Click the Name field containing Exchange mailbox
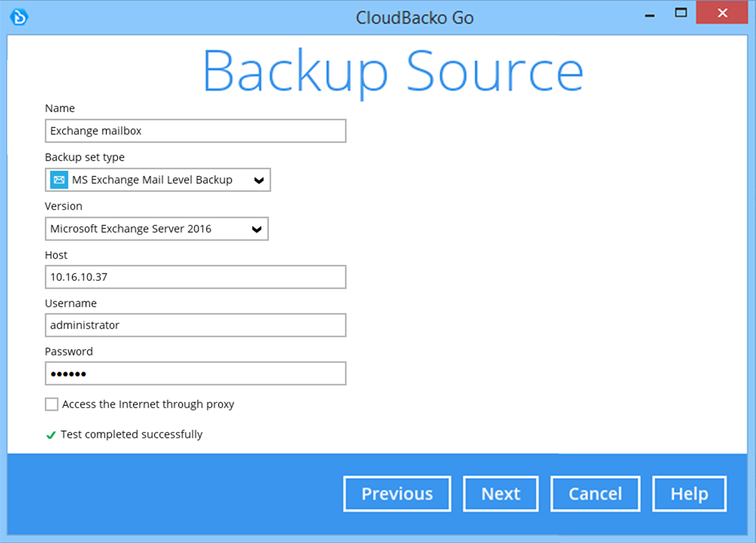 point(195,131)
